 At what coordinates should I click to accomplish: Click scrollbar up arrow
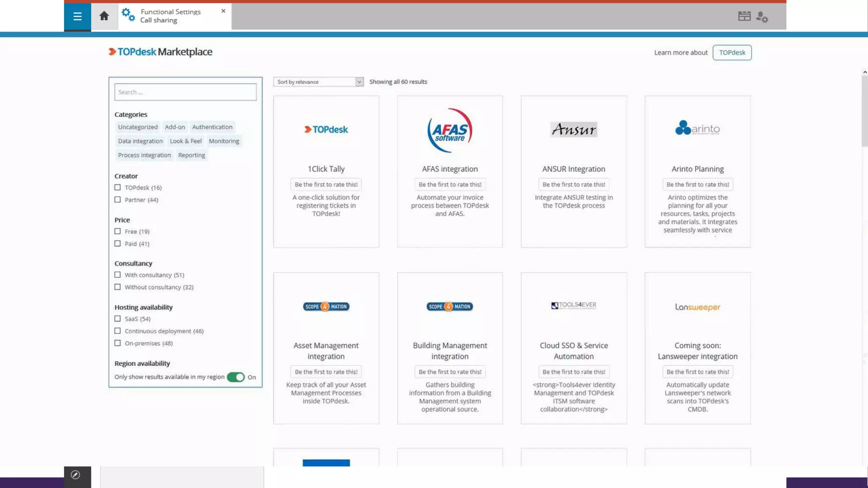pyautogui.click(x=865, y=72)
